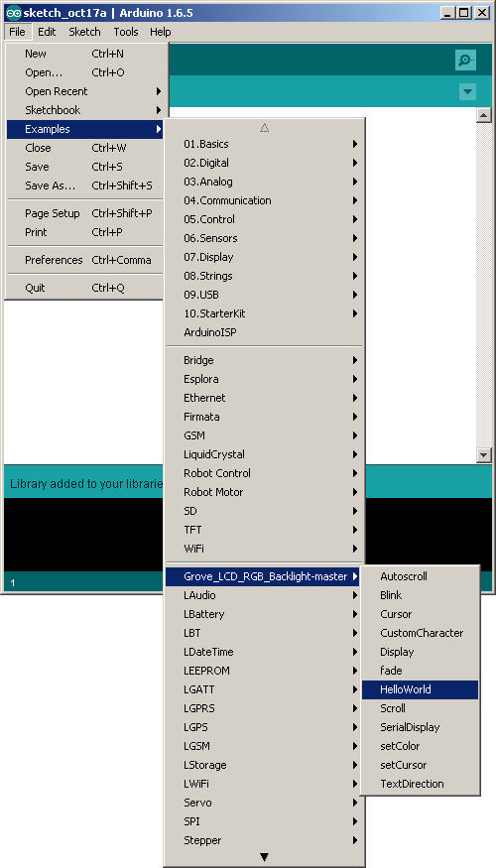Expand Servo examples

click(264, 803)
